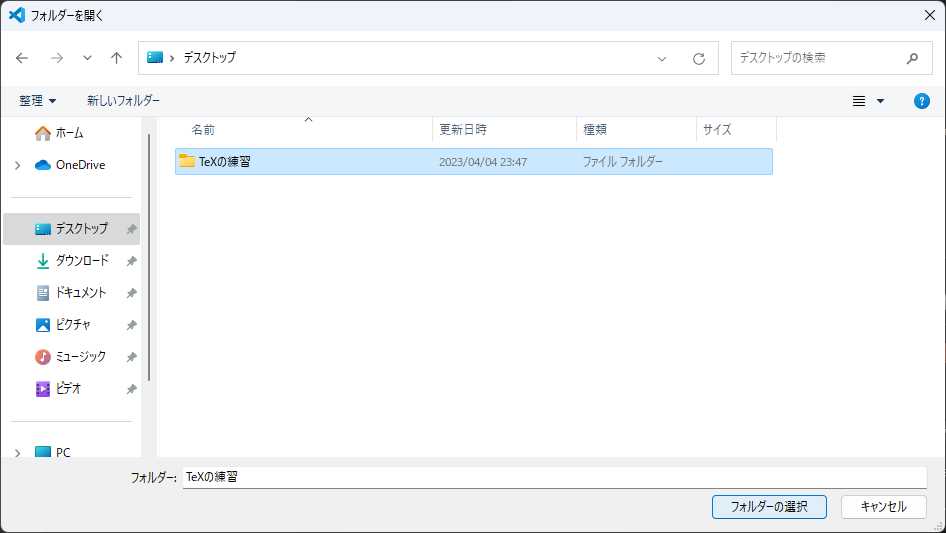Click the view layout icon
The width and height of the screenshot is (946, 533).
[858, 101]
